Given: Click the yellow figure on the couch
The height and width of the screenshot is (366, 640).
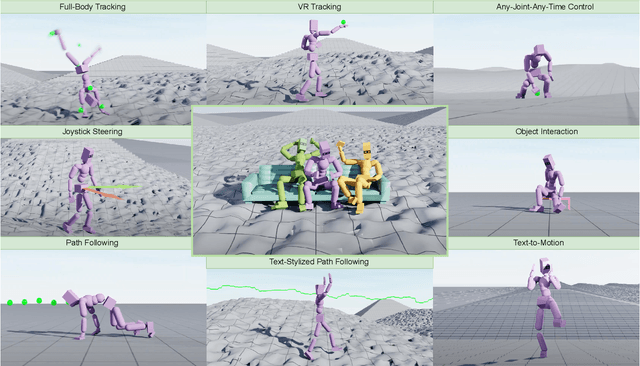Looking at the screenshot, I should pyautogui.click(x=360, y=177).
